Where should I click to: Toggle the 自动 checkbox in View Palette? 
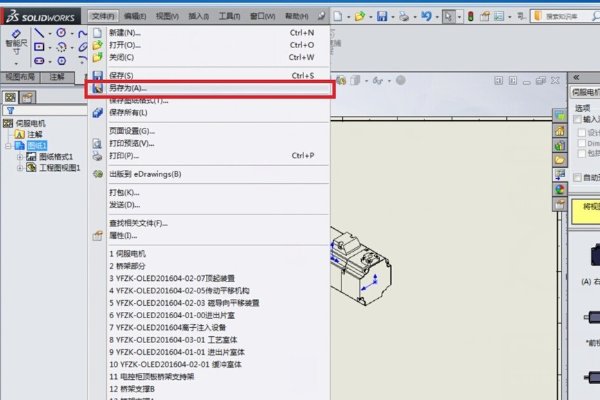[577, 177]
